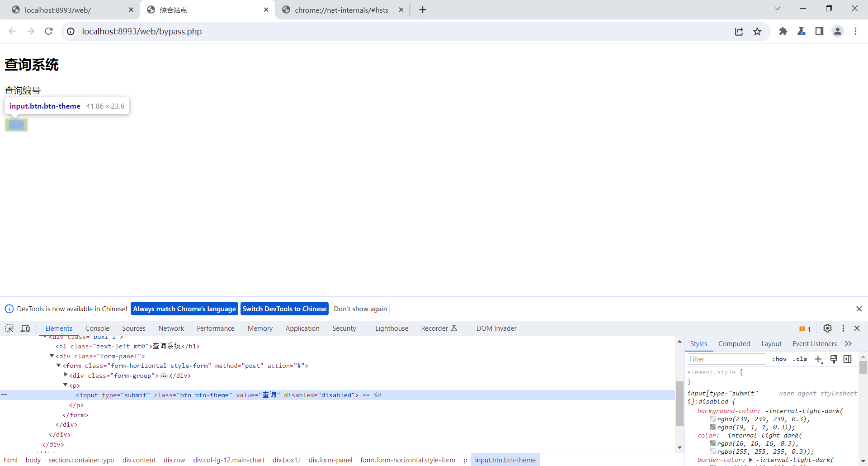
Task: Open DevTools customize three-dot menu
Action: (843, 328)
